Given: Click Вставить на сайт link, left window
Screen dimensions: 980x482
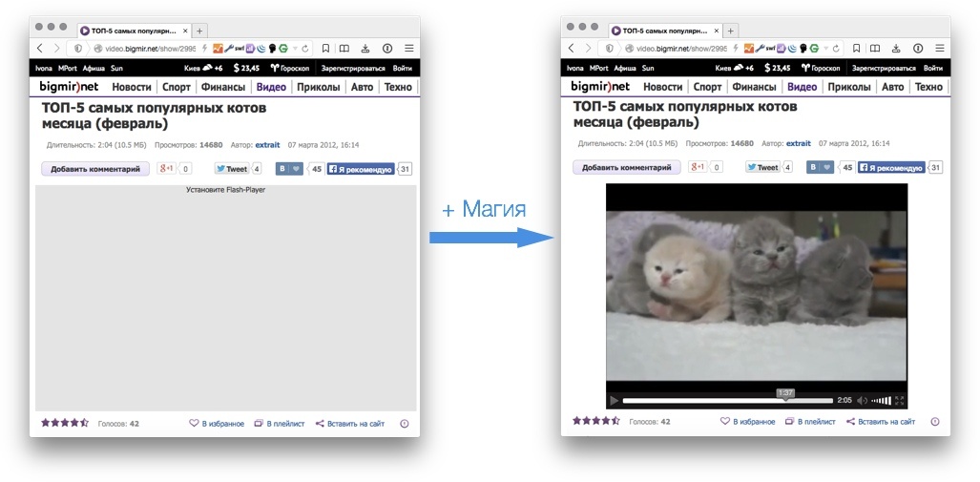Looking at the screenshot, I should click(x=350, y=423).
